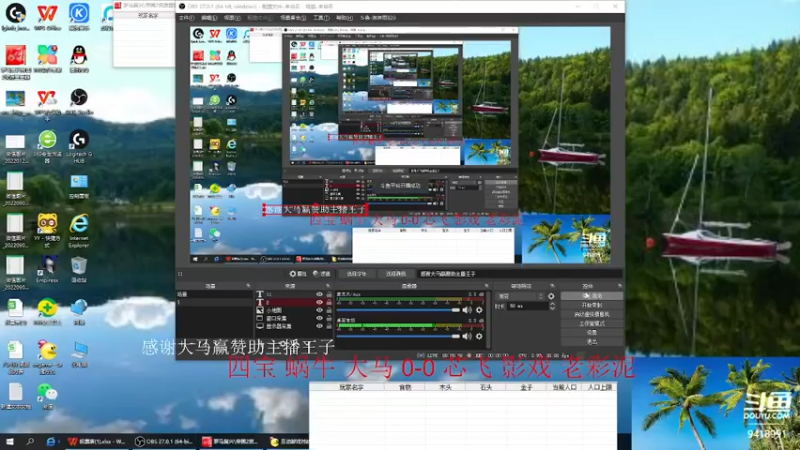Viewport: 800px width, 450px height.
Task: Open the Logitech G HUB desktop shortcut
Action: (x=79, y=147)
